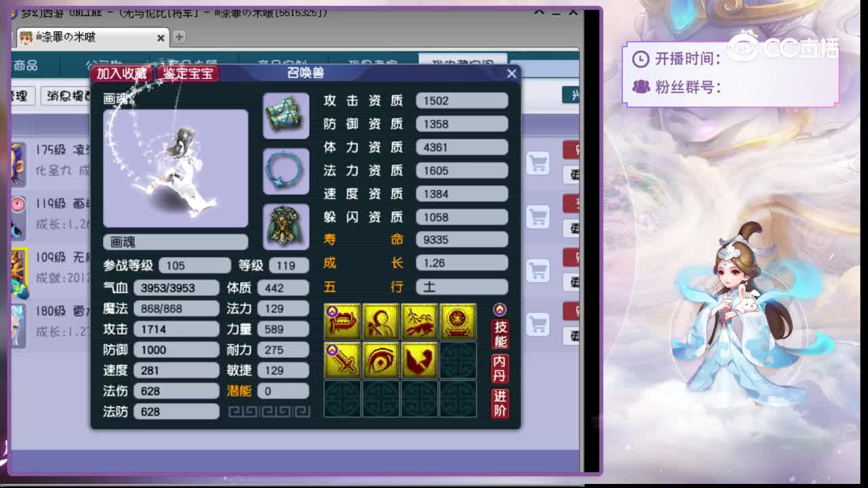Click the 法力资质 value 1605
The image size is (868, 488).
[x=462, y=170]
